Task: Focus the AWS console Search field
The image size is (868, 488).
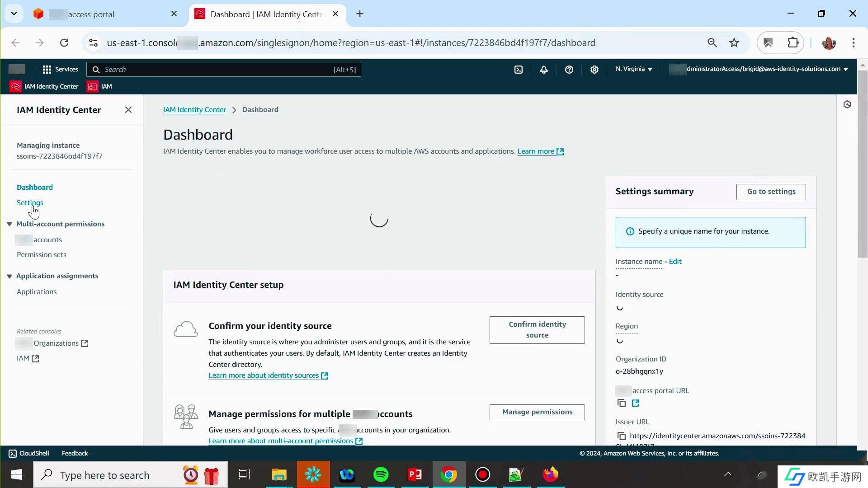Action: (224, 70)
